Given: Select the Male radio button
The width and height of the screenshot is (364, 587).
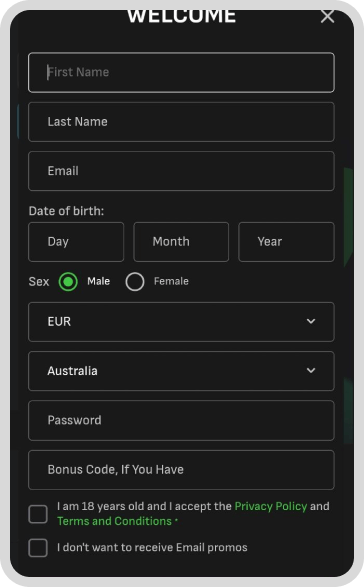Looking at the screenshot, I should click(x=68, y=282).
